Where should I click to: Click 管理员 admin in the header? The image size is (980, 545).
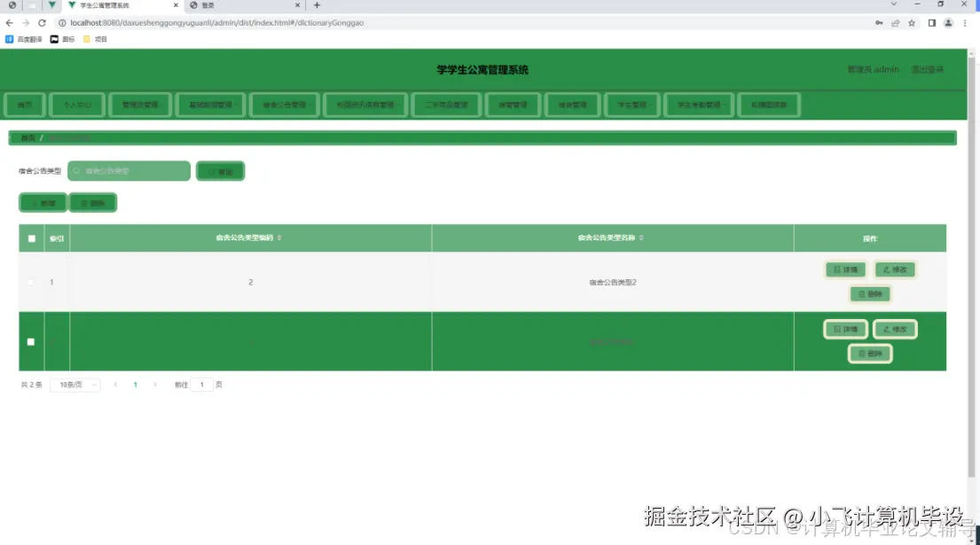pyautogui.click(x=873, y=69)
